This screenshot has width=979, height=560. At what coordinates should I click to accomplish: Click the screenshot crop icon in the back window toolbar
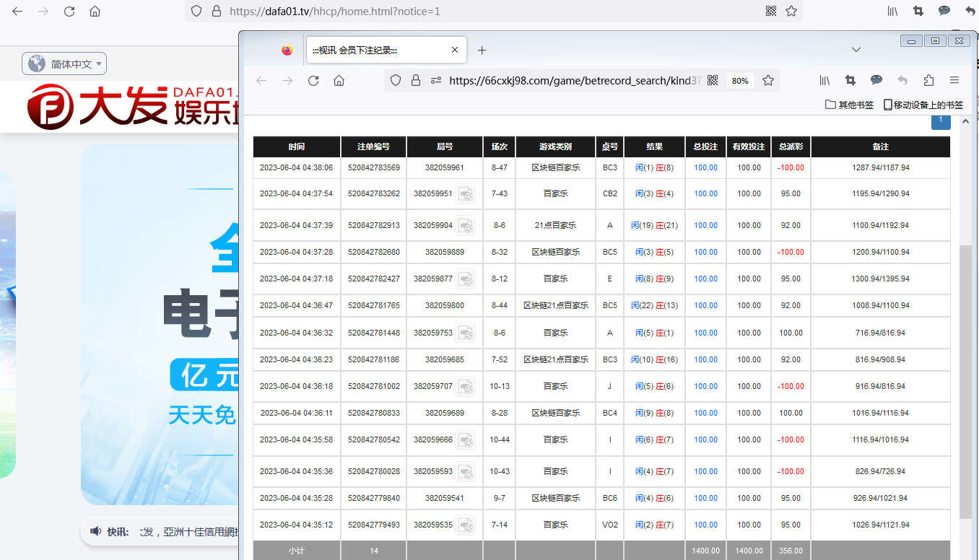918,12
